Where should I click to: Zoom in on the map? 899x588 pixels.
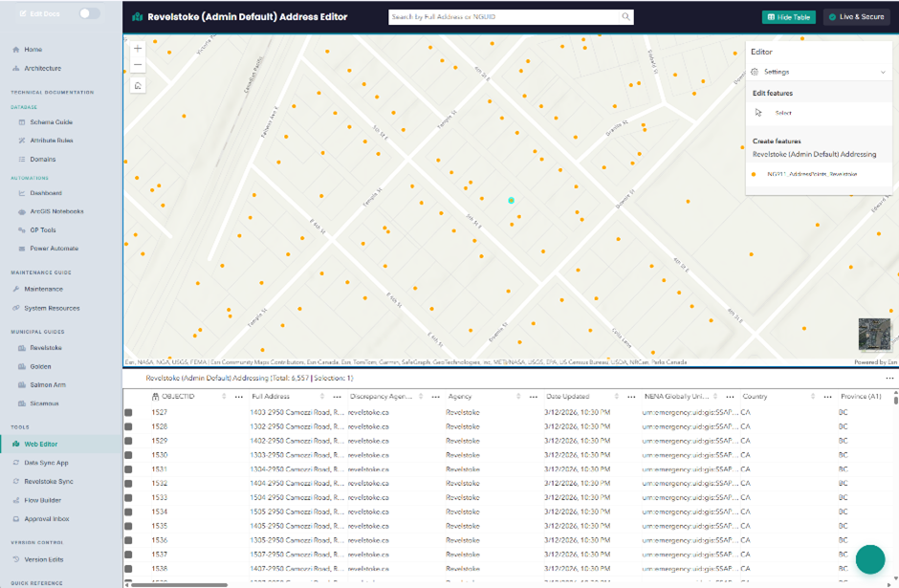click(x=138, y=49)
